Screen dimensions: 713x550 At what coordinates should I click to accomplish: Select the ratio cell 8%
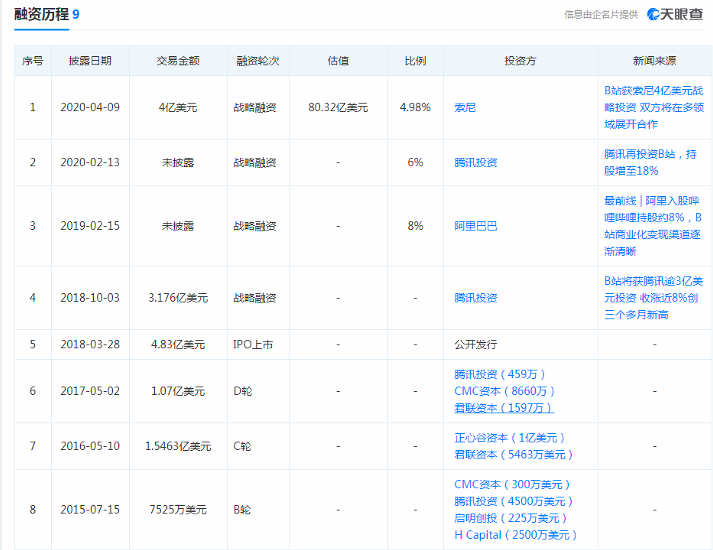coord(415,226)
